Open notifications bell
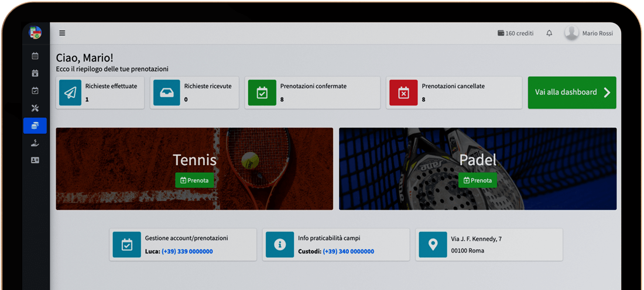 (x=549, y=33)
